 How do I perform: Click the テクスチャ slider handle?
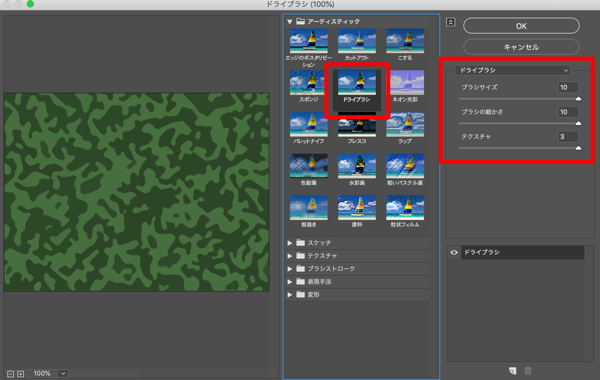(578, 148)
